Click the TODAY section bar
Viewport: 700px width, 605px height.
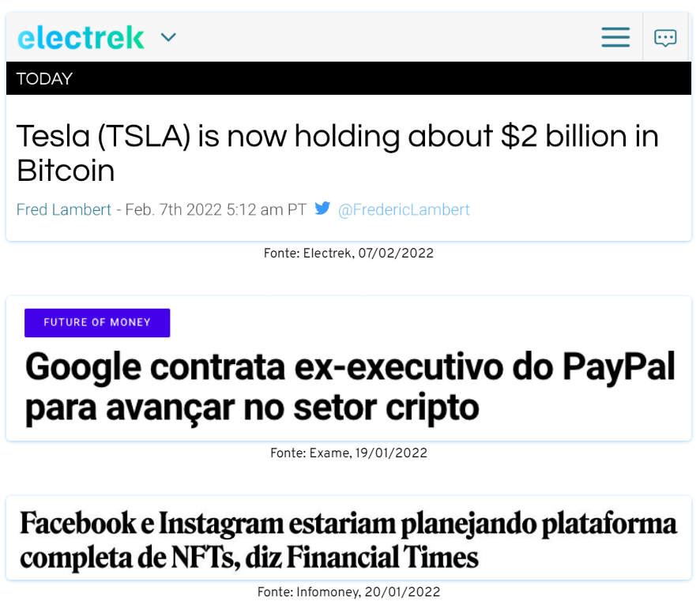coord(348,78)
